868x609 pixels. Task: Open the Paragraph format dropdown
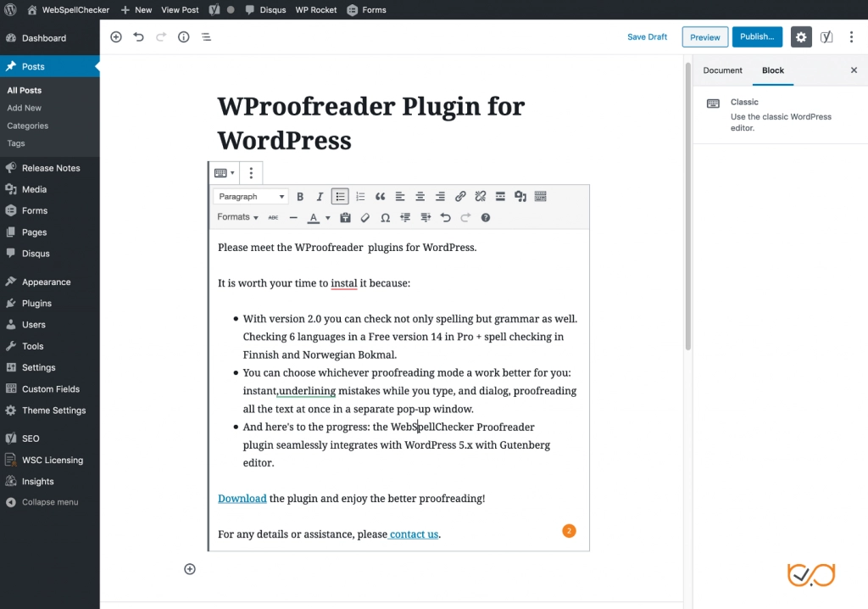(250, 196)
